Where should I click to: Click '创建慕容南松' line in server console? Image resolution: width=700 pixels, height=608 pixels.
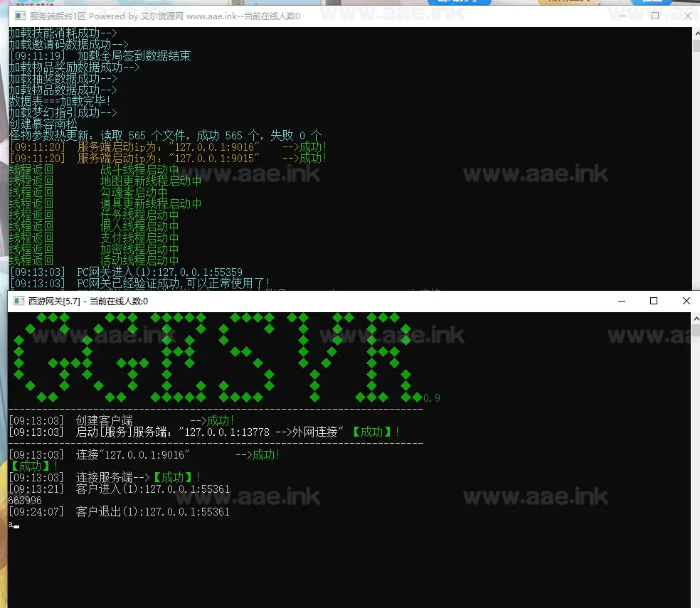[43, 124]
